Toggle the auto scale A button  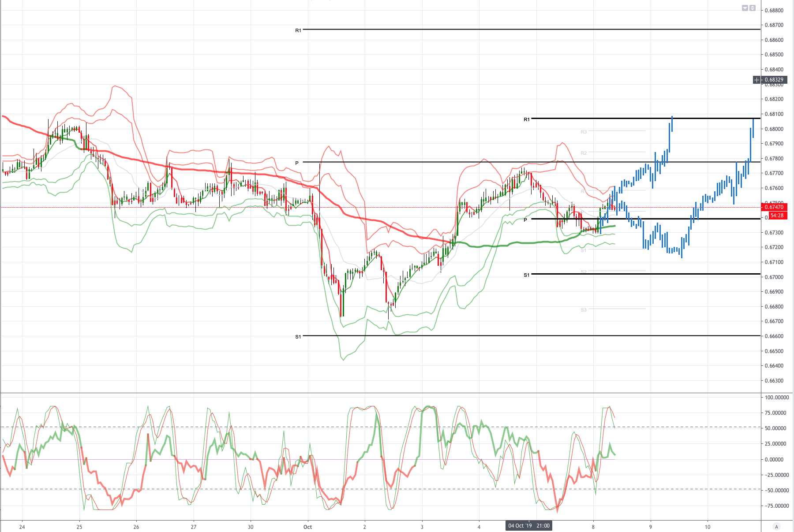(x=777, y=527)
